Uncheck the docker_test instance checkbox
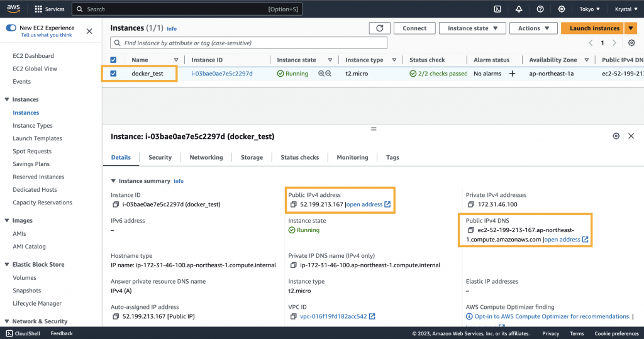This screenshot has height=339, width=644. coord(113,74)
